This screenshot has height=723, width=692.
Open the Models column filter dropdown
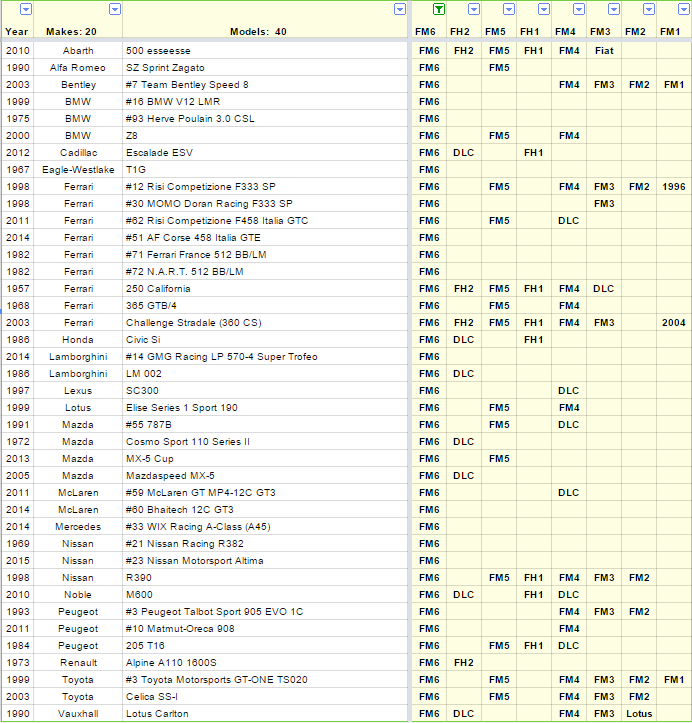coord(400,9)
